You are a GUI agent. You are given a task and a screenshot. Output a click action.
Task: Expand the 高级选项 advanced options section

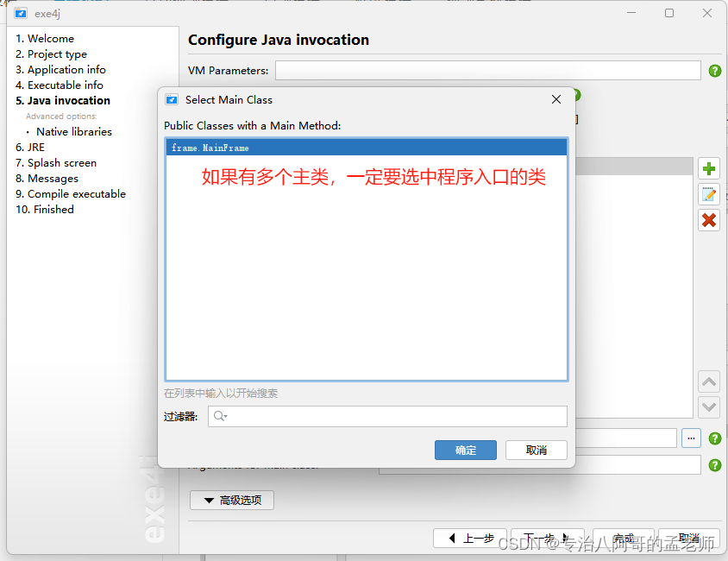click(231, 500)
